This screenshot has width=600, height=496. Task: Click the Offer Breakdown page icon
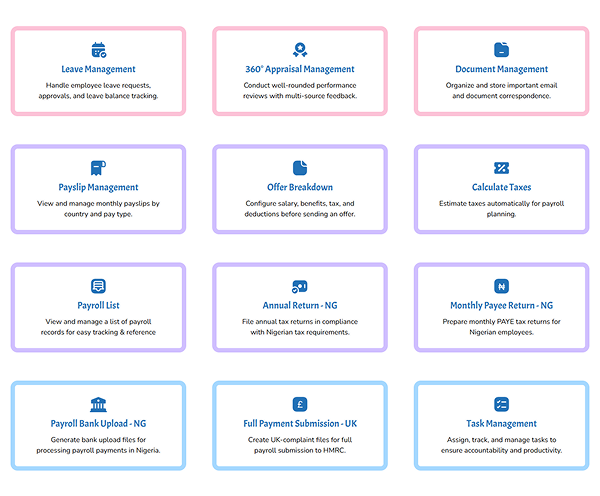[300, 168]
